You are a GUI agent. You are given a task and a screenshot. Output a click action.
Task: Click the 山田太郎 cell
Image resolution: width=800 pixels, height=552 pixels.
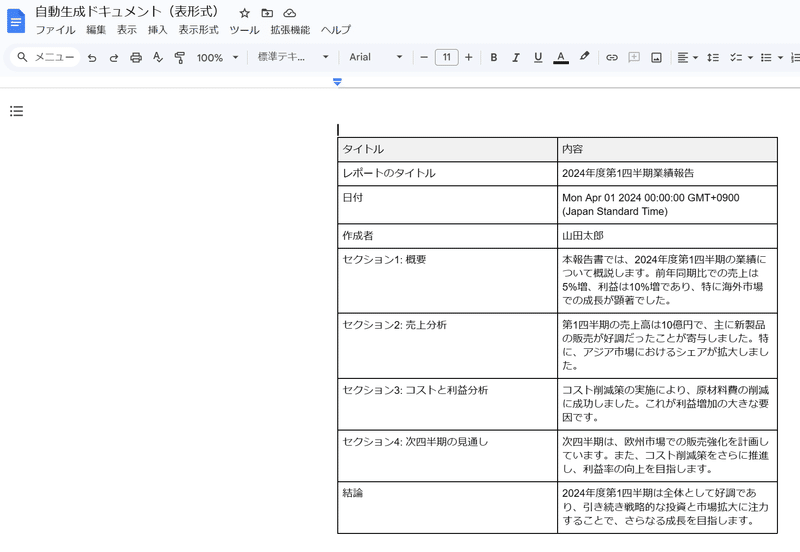(x=667, y=236)
